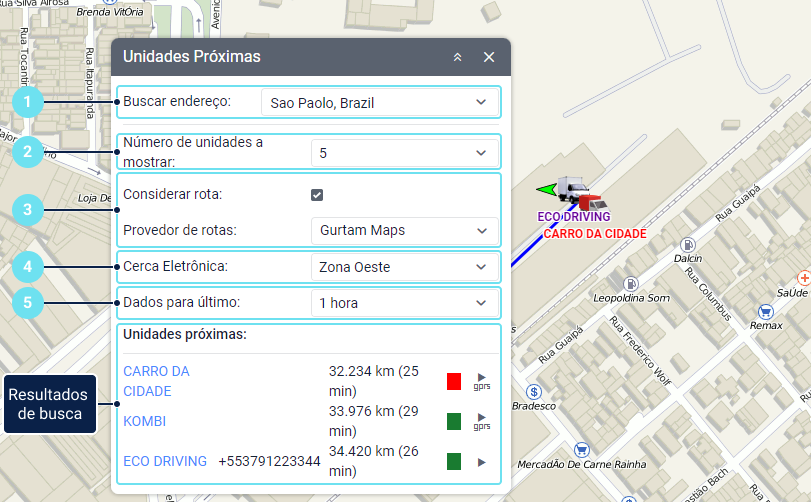This screenshot has height=502, width=811.
Task: Click ECO DRIVING phone number +553791223344
Action: tap(269, 461)
